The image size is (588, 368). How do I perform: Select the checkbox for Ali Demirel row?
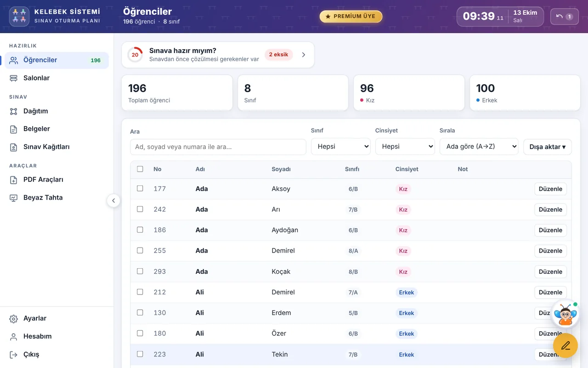(140, 292)
